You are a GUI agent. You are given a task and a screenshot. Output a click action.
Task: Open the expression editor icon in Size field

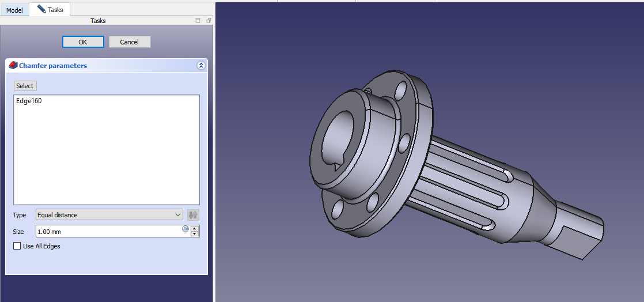pos(185,229)
